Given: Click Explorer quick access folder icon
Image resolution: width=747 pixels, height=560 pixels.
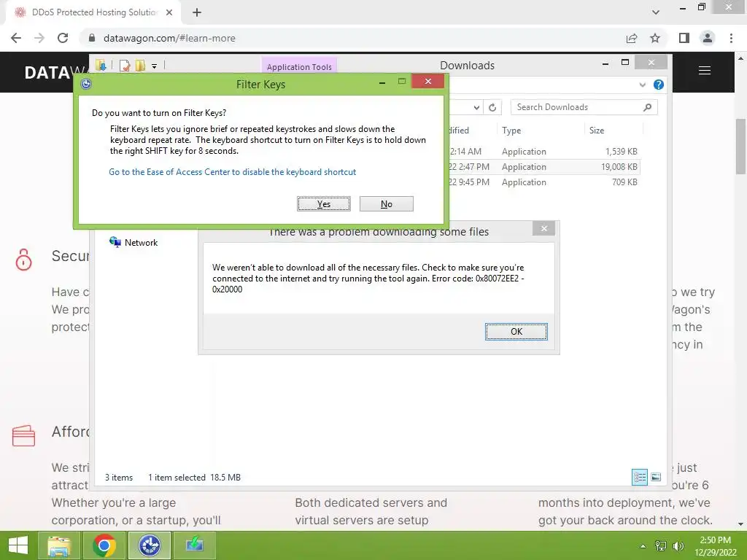Looking at the screenshot, I should pos(101,65).
